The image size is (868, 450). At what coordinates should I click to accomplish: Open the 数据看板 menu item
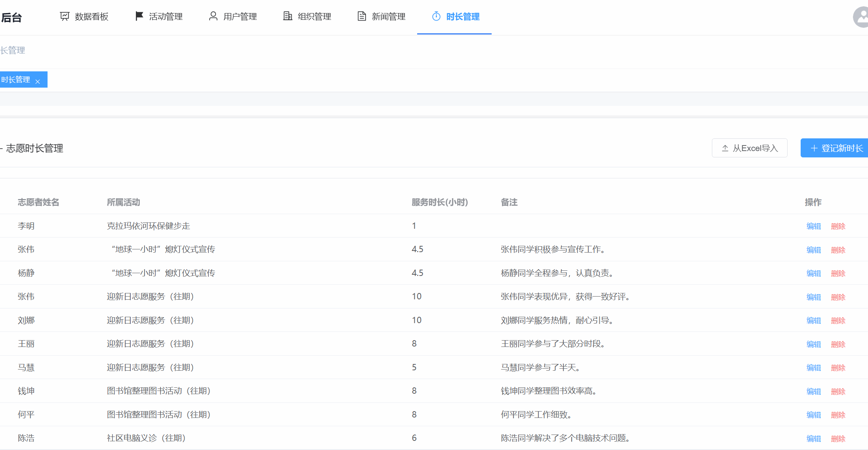[x=91, y=17]
